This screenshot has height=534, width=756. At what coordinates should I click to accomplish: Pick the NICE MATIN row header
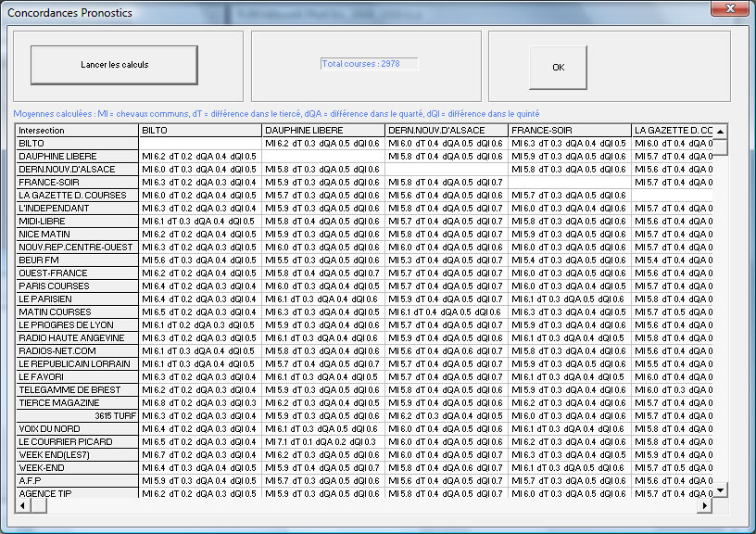[x=77, y=235]
